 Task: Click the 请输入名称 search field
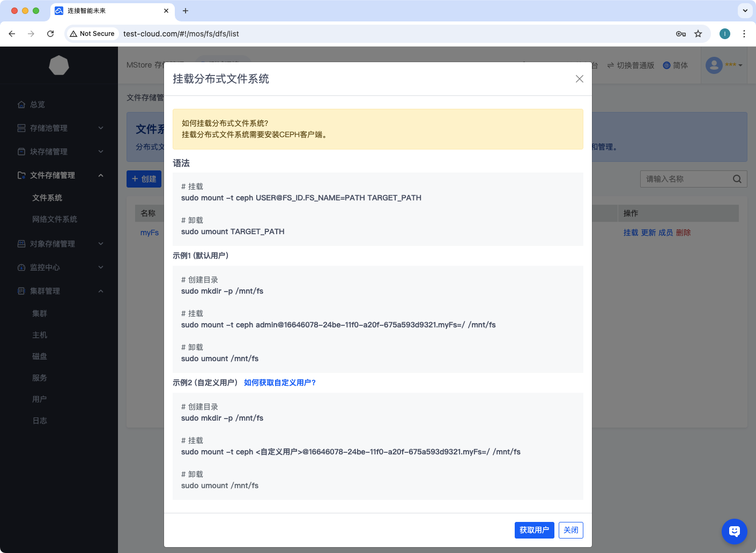pos(685,179)
